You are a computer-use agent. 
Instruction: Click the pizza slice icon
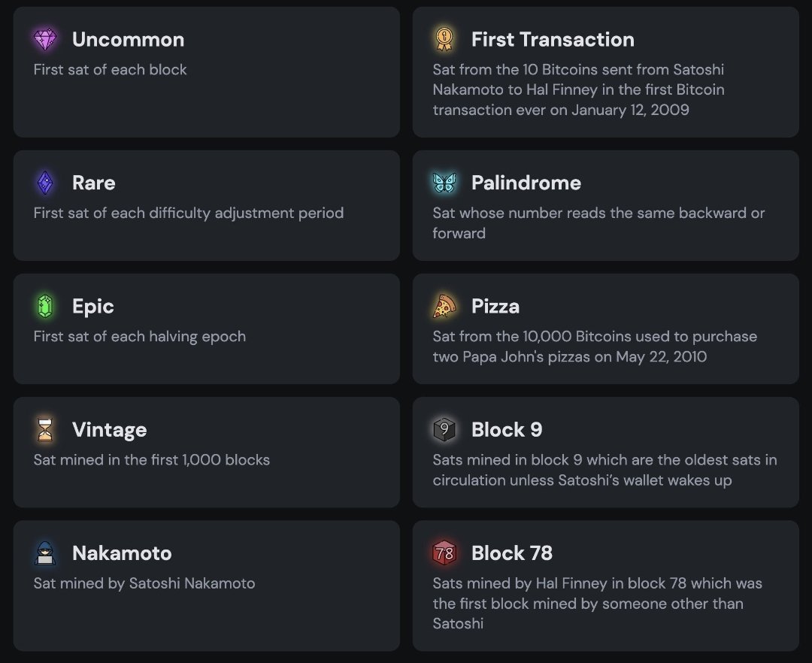pyautogui.click(x=444, y=306)
